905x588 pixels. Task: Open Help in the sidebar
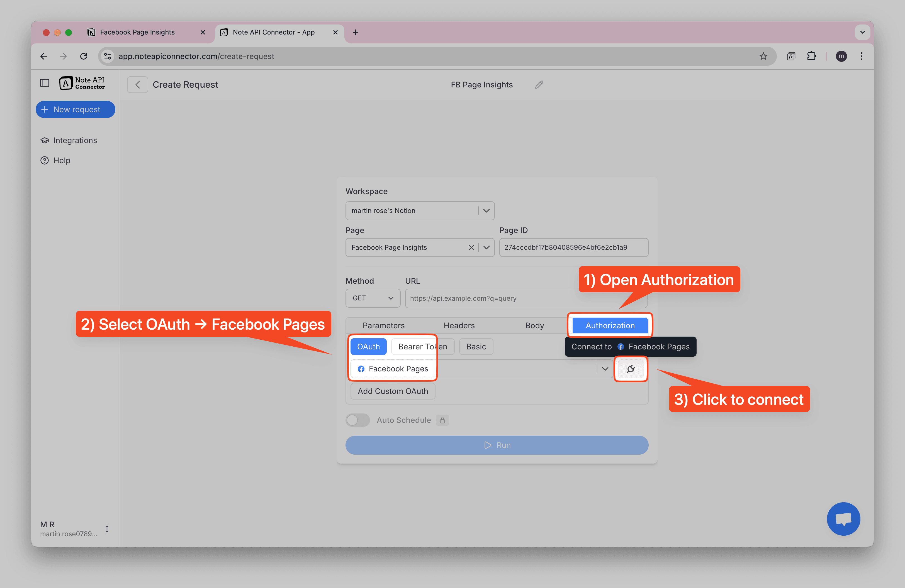(55, 160)
